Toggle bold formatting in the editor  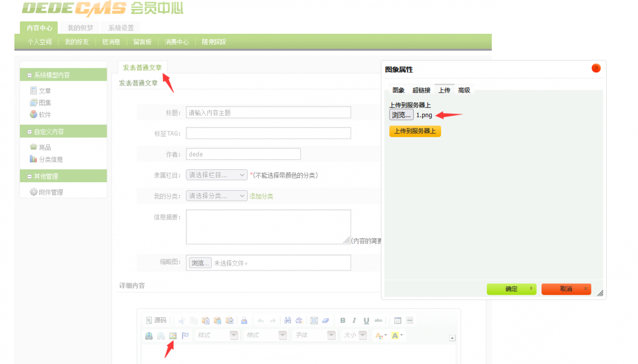coord(343,321)
